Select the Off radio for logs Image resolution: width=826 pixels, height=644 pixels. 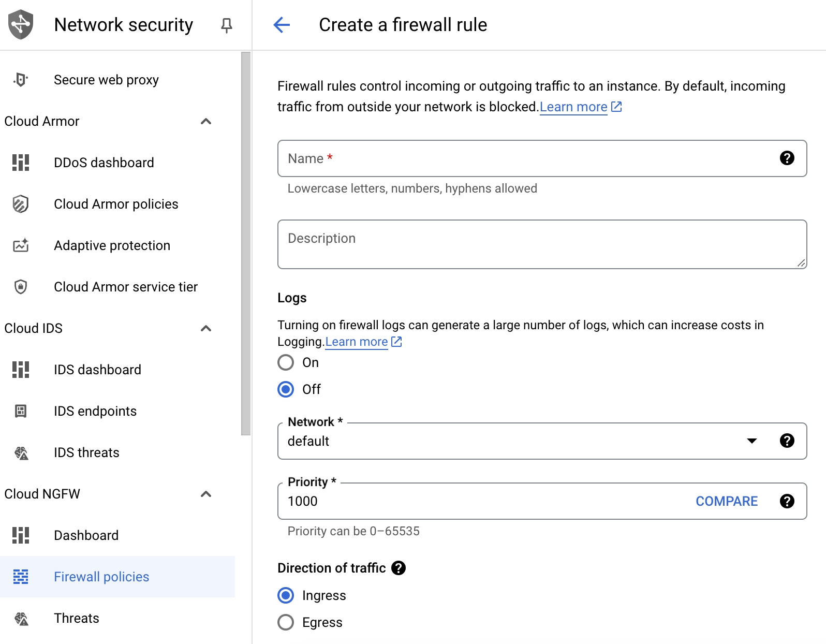coord(286,389)
